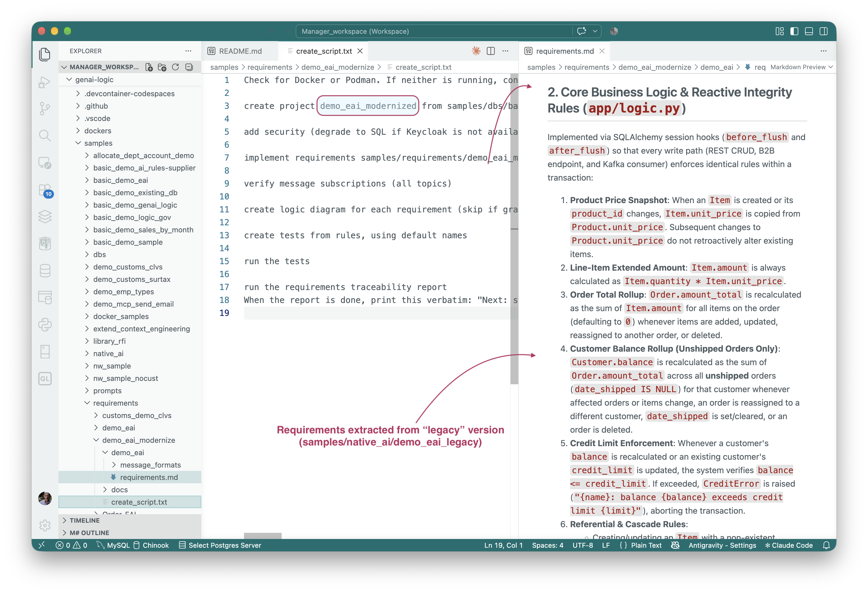Click the Claude Code spark icon in editor toolbar

pyautogui.click(x=476, y=51)
